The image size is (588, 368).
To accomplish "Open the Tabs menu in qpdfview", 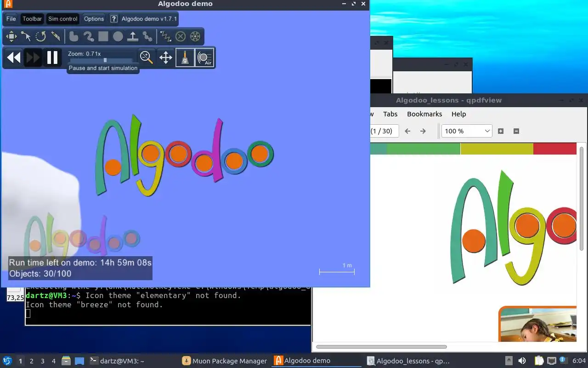I will coord(390,114).
